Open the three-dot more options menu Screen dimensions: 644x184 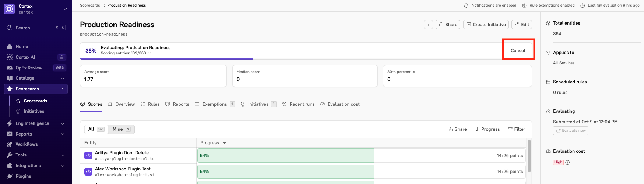[428, 25]
